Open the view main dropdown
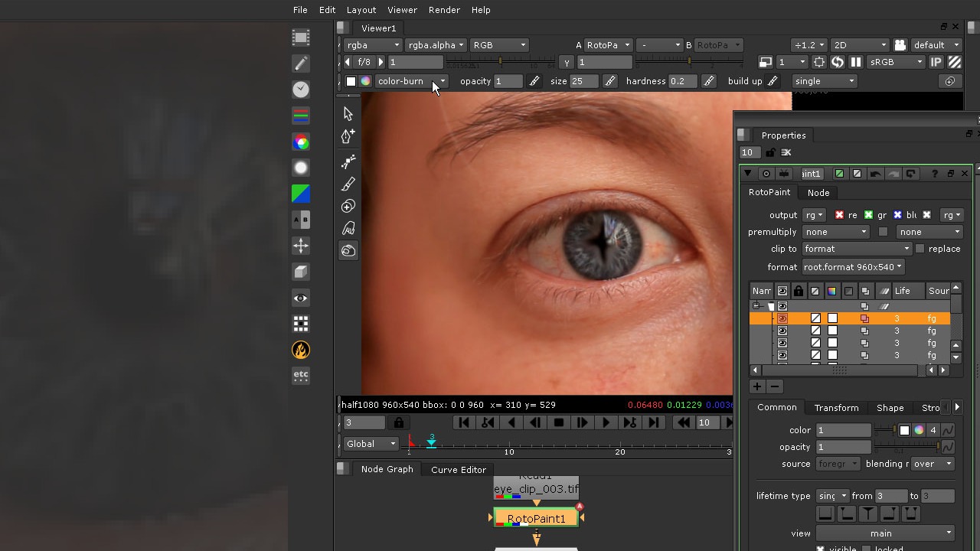Viewport: 980px width, 551px height. coord(885,533)
